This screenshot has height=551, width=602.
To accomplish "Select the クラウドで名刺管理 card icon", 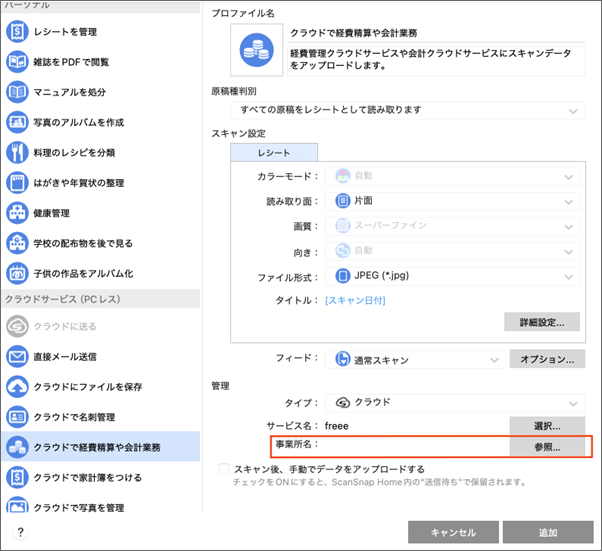I will click(17, 417).
